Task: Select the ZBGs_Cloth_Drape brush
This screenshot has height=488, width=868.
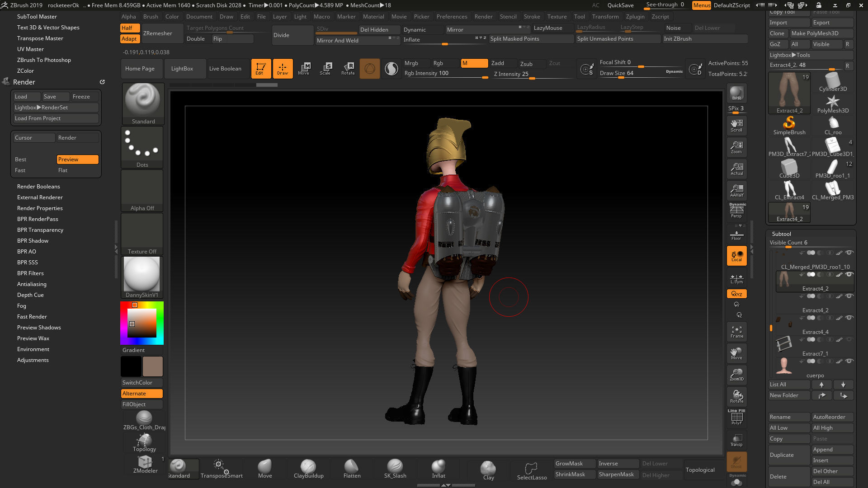Action: click(x=144, y=421)
